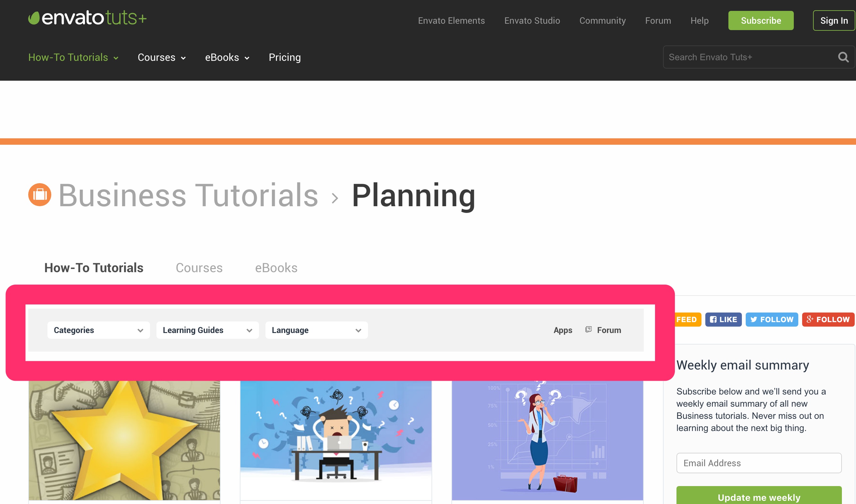
Task: Click the Email Address input field
Action: click(x=759, y=463)
